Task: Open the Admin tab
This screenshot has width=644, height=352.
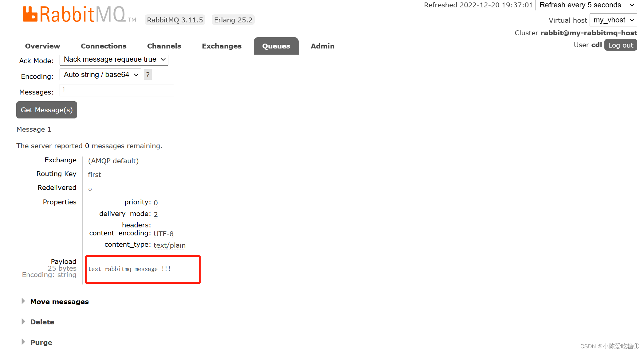Action: point(322,46)
